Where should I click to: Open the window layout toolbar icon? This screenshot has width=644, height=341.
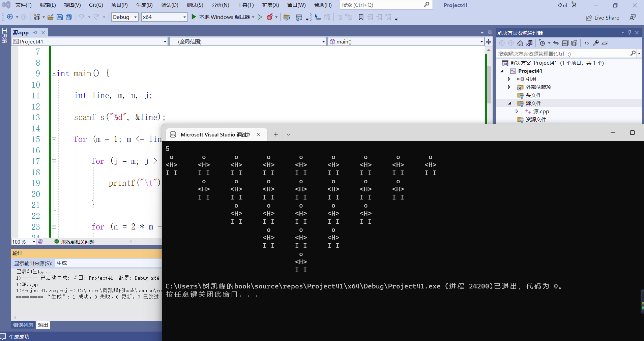[299, 17]
